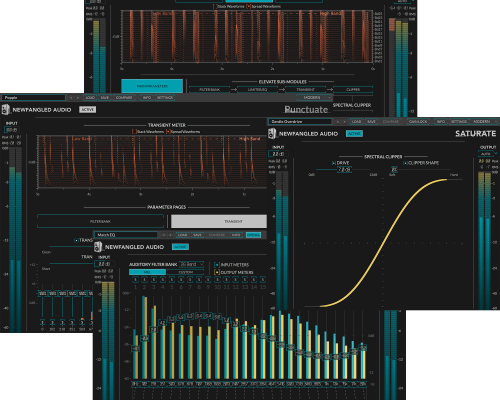This screenshot has height=400, width=500.
Task: Solo band 11 in the filter bank
Action: [x=226, y=280]
